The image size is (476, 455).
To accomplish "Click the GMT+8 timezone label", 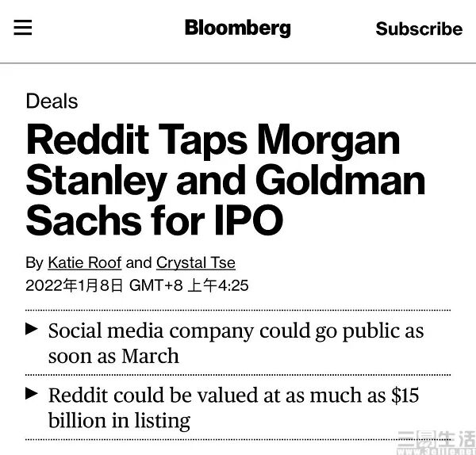I will (x=155, y=285).
